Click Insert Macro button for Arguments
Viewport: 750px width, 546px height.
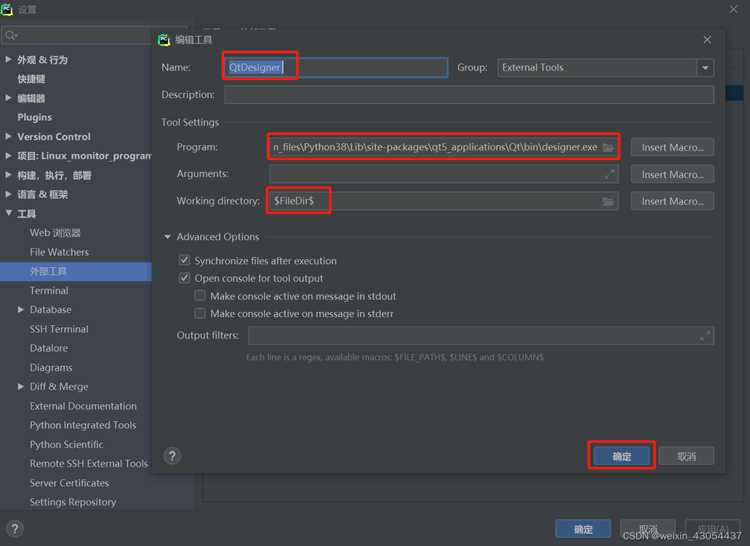coord(672,175)
